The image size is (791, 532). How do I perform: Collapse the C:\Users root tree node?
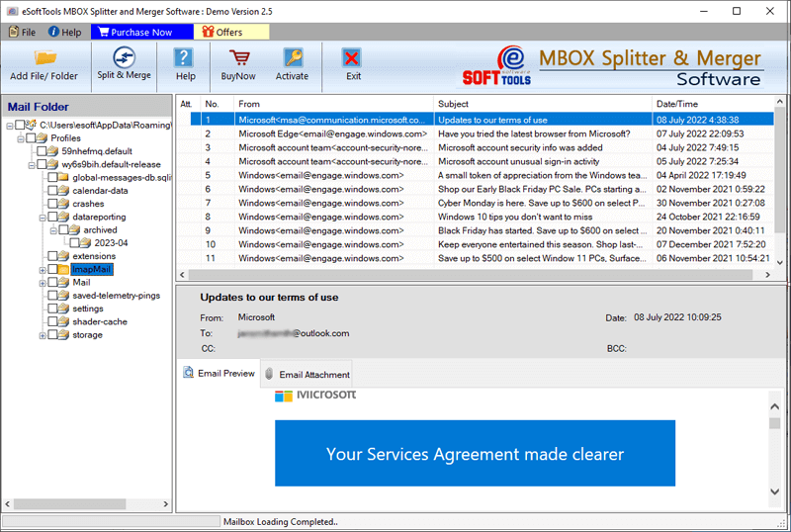(10, 126)
